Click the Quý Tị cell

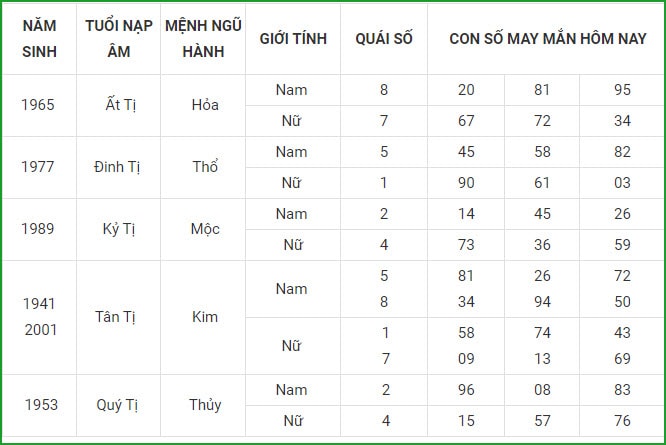[117, 405]
